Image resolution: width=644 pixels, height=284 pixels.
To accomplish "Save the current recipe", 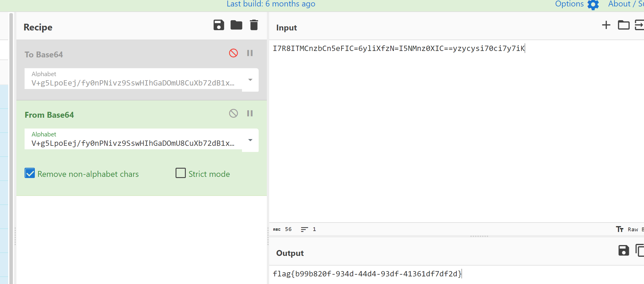I will (x=219, y=25).
